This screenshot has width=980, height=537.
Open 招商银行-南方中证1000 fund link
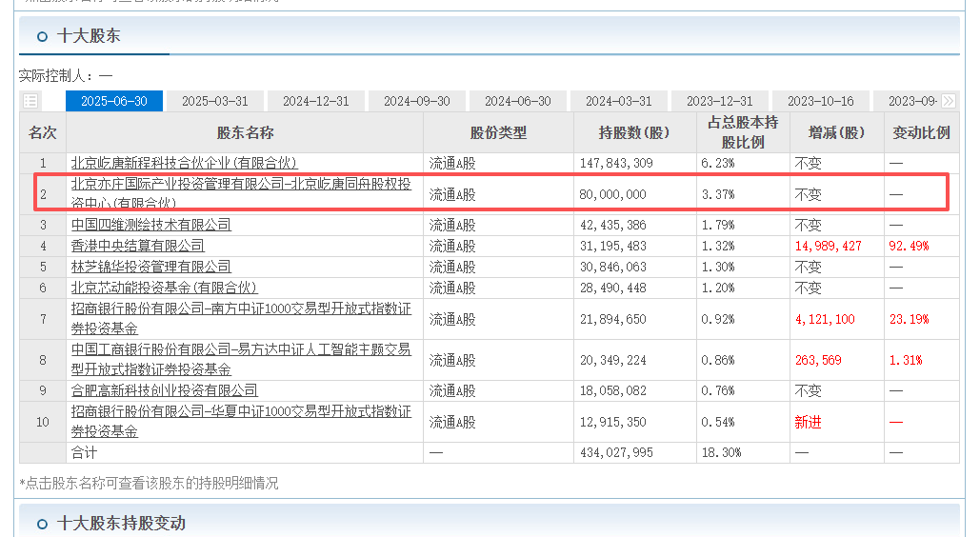[241, 318]
